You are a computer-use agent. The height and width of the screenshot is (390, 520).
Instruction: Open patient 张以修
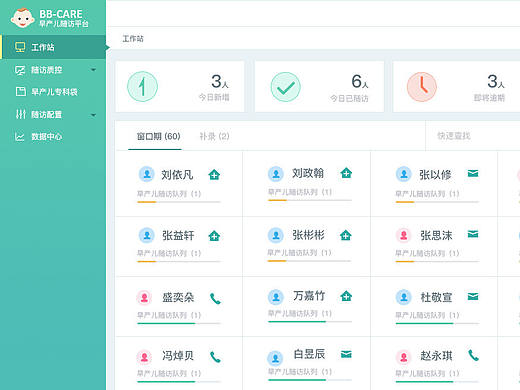click(435, 175)
